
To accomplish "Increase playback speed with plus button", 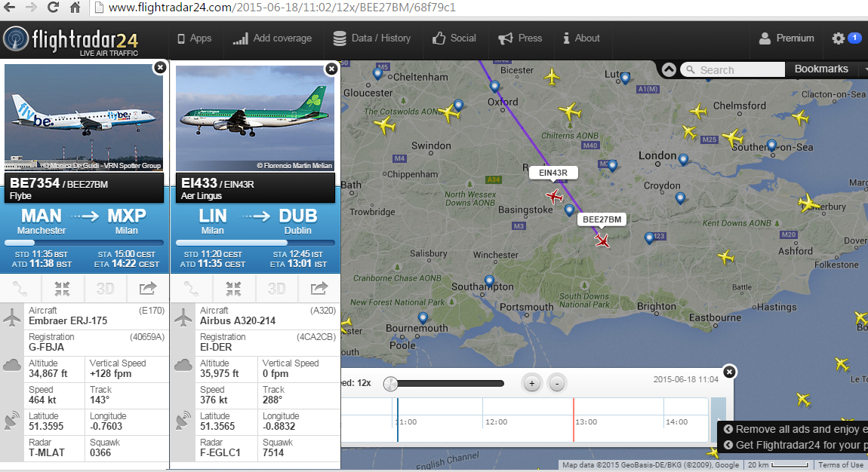I will point(531,383).
